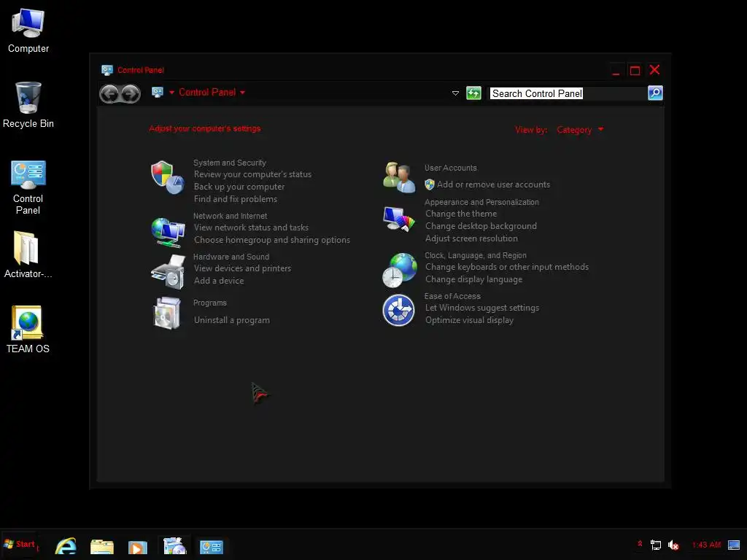Click Change display language link

[474, 279]
